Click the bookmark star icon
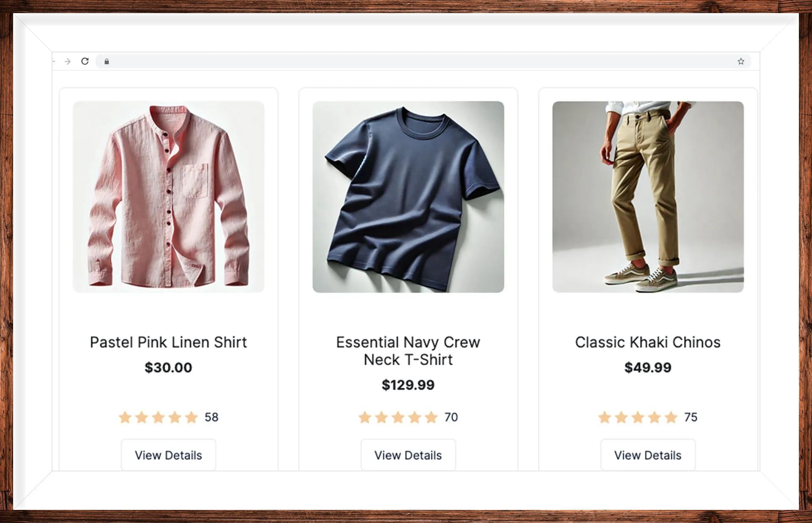 tap(741, 62)
